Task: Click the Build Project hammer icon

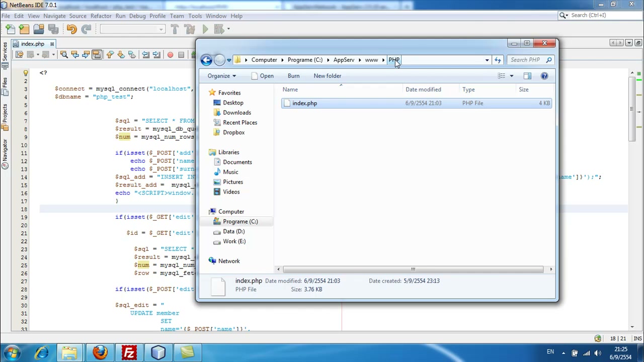Action: click(x=175, y=29)
